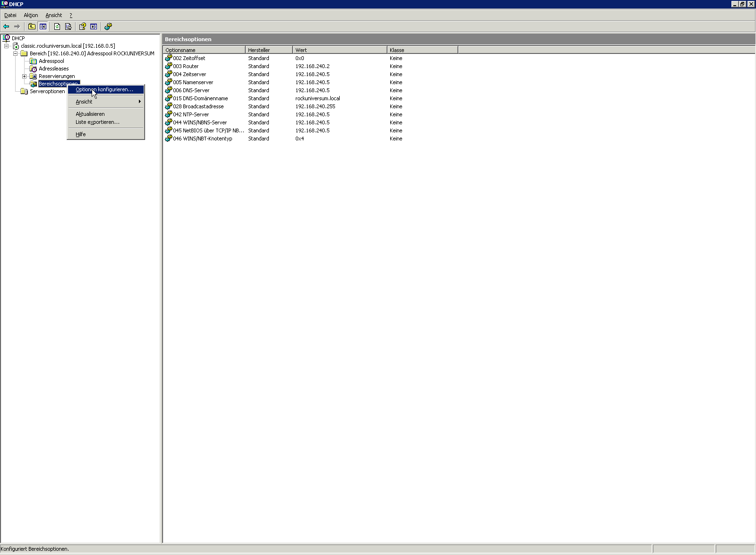Click the Forward arrow toolbar icon
Image resolution: width=756 pixels, height=555 pixels.
tap(17, 26)
